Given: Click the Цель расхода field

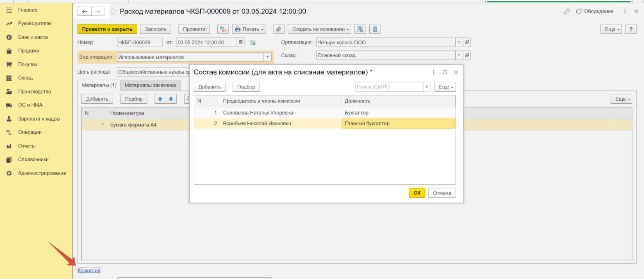Looking at the screenshot, I should pos(153,72).
